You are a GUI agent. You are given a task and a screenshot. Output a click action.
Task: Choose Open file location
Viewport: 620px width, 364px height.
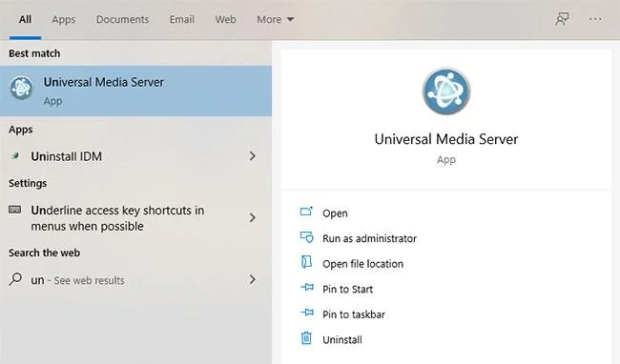[x=362, y=264]
